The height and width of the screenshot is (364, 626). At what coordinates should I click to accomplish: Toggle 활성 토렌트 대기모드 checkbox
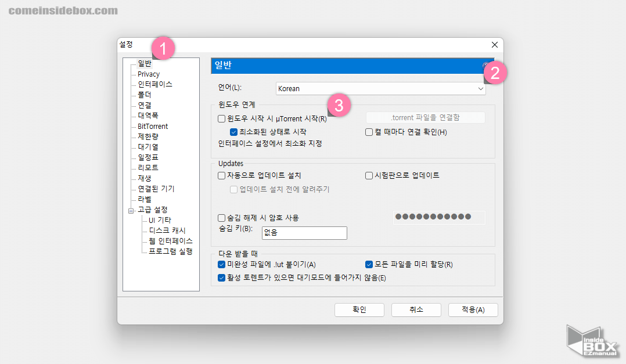tap(222, 277)
